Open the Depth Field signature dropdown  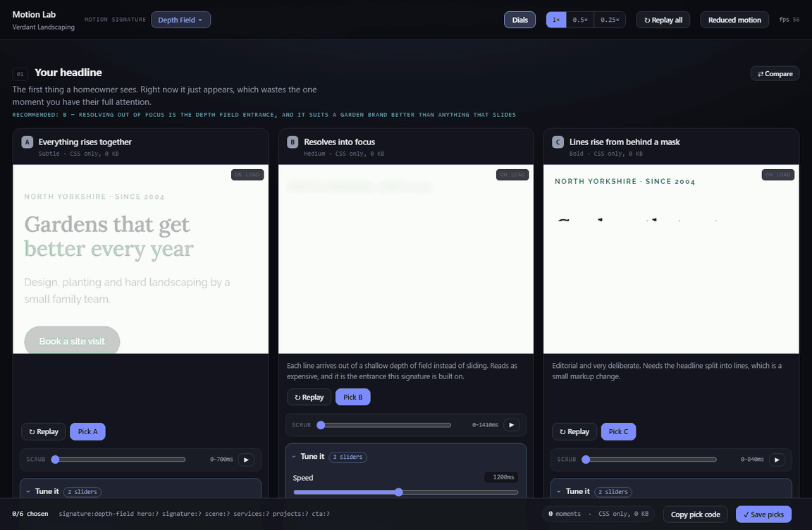pyautogui.click(x=180, y=20)
